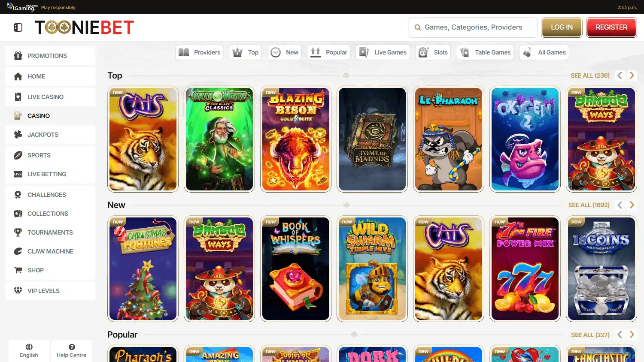Image resolution: width=644 pixels, height=362 pixels.
Task: Click the LIVE badge icon beside Live Betting
Action: point(18,174)
